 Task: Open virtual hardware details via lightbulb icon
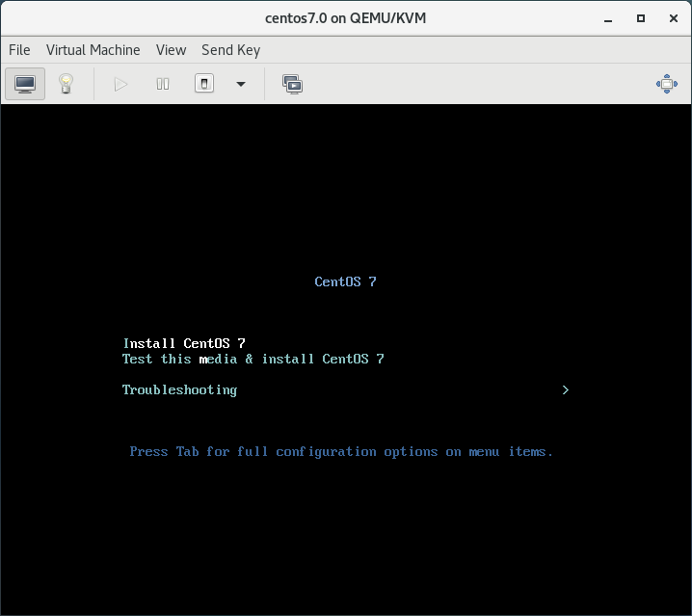tap(66, 84)
